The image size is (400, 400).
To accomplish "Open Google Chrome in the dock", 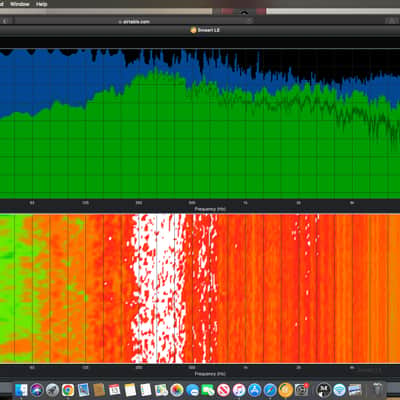I will point(68,389).
